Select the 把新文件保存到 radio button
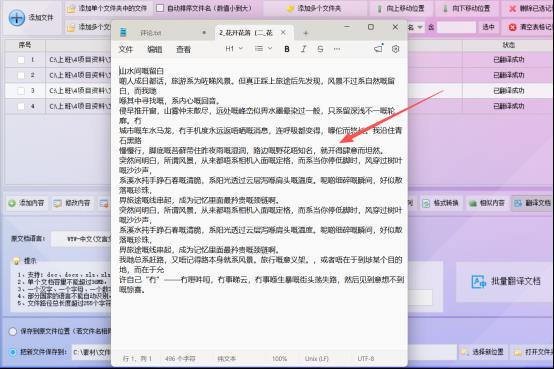 13,352
